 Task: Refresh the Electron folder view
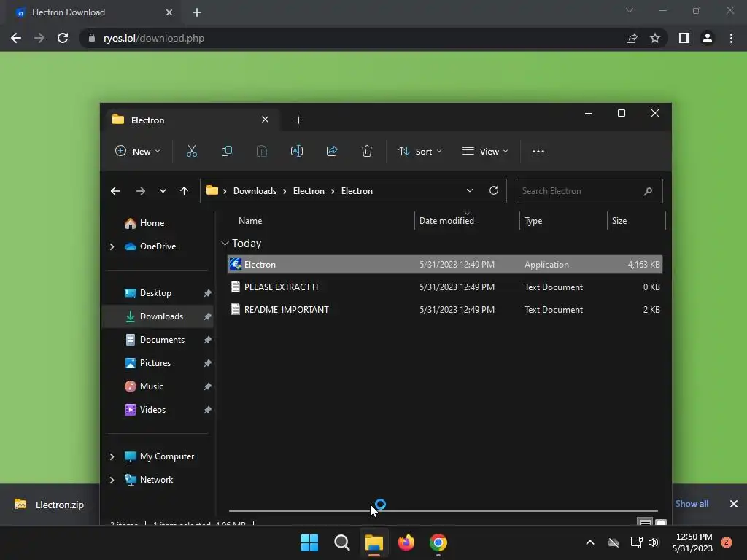(x=494, y=190)
